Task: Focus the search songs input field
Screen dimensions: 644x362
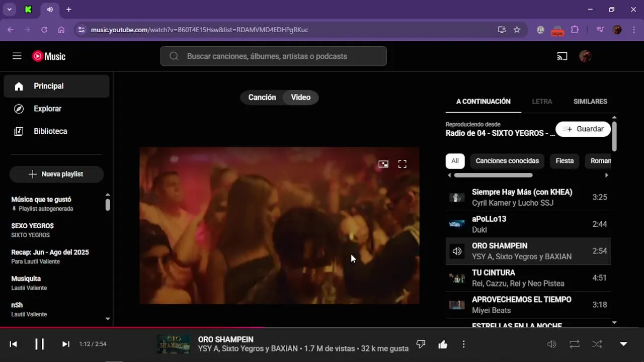Action: pyautogui.click(x=274, y=56)
